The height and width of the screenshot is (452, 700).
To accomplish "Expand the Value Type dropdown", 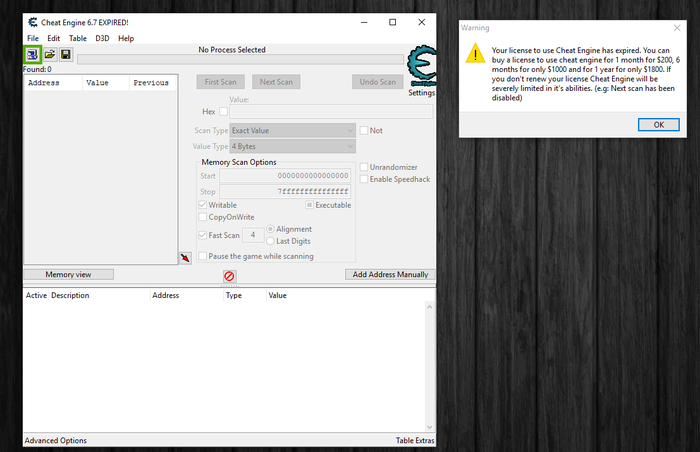I will [292, 146].
